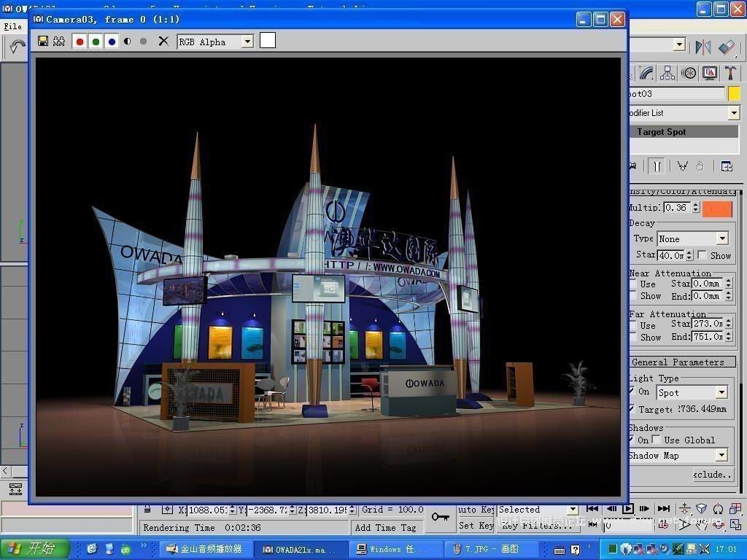Open Configure Modifier Sets icon
747x560 pixels.
tap(727, 166)
